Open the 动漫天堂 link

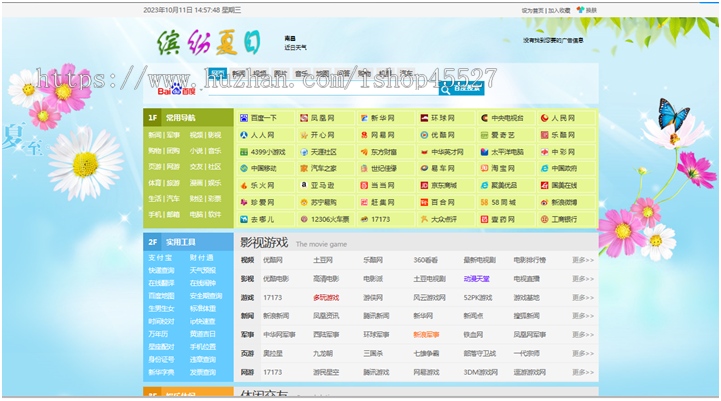[x=476, y=279]
